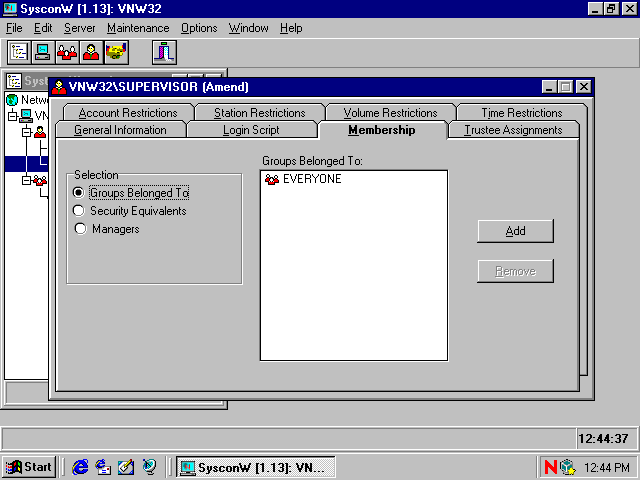640x480 pixels.
Task: Open the Windows Start menu
Action: pyautogui.click(x=29, y=467)
